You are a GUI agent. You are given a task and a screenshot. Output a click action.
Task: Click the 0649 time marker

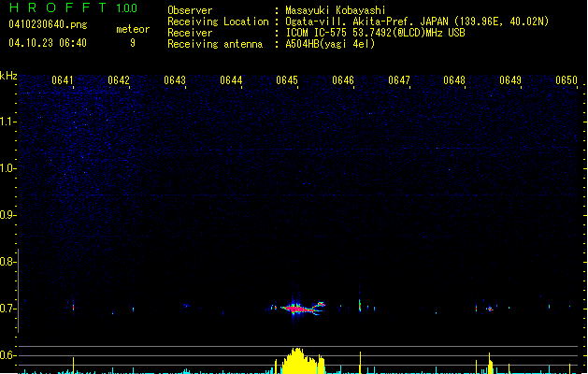(x=510, y=80)
